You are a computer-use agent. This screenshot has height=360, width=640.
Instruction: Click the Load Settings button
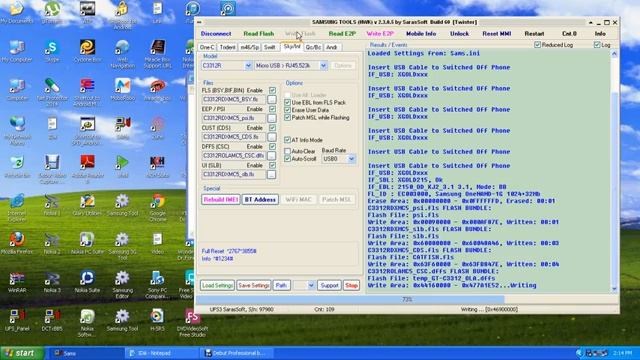217,285
